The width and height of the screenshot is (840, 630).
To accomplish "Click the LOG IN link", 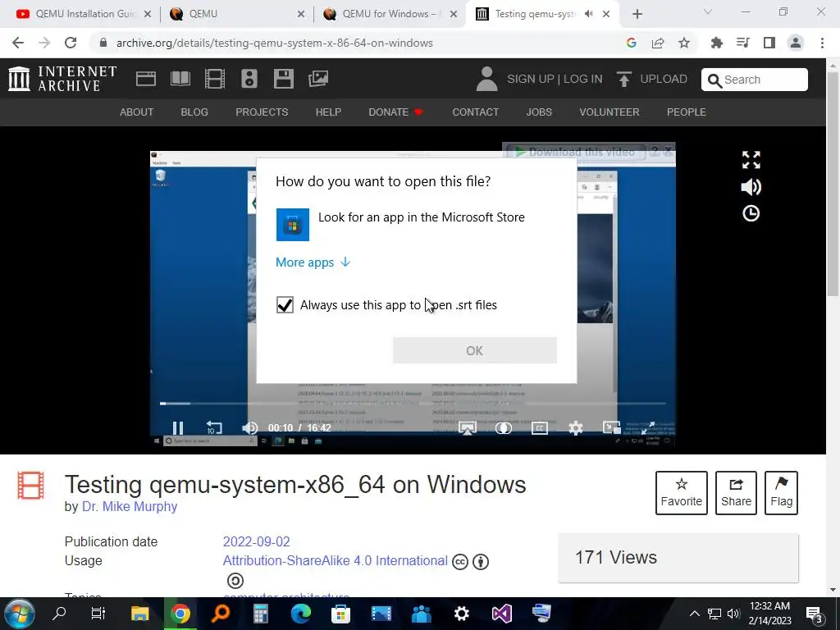I will tap(583, 80).
